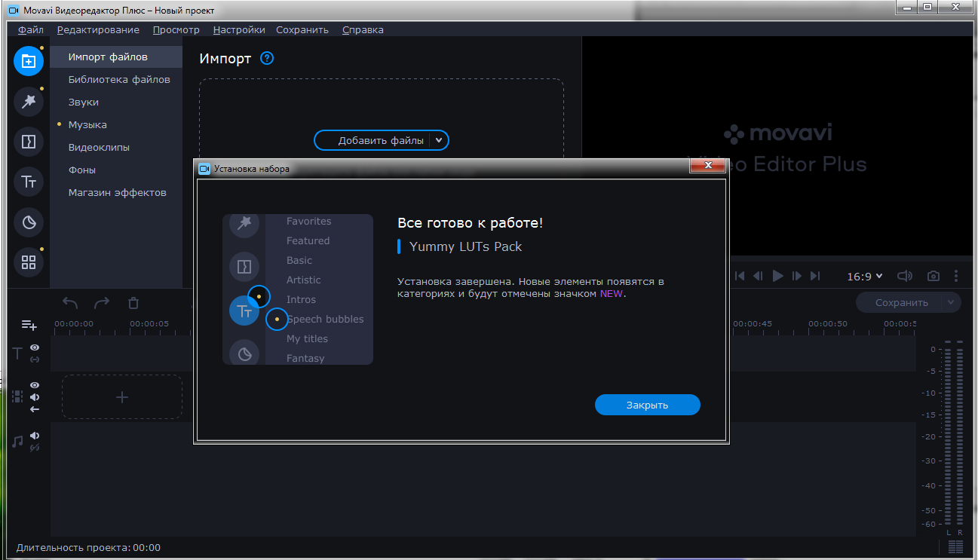Take a snapshot with camera icon
This screenshot has height=560, width=978.
[x=934, y=277]
